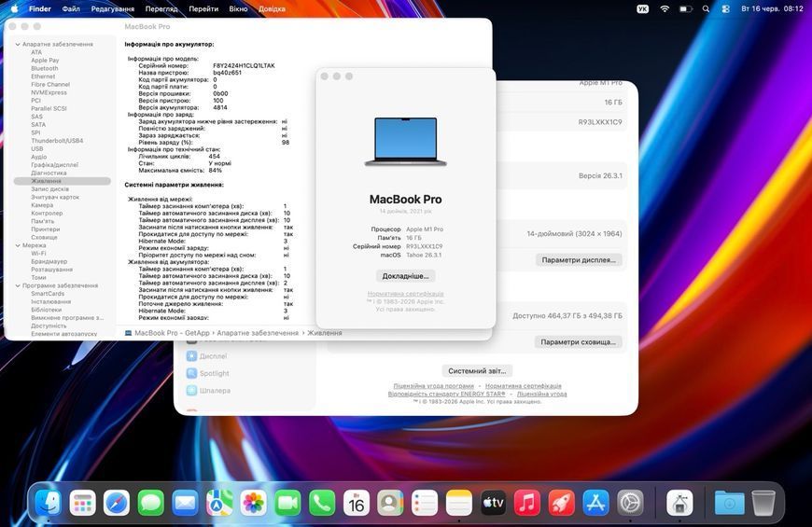This screenshot has height=527, width=812.
Task: Click Параметри дисплея… button
Action: [579, 260]
